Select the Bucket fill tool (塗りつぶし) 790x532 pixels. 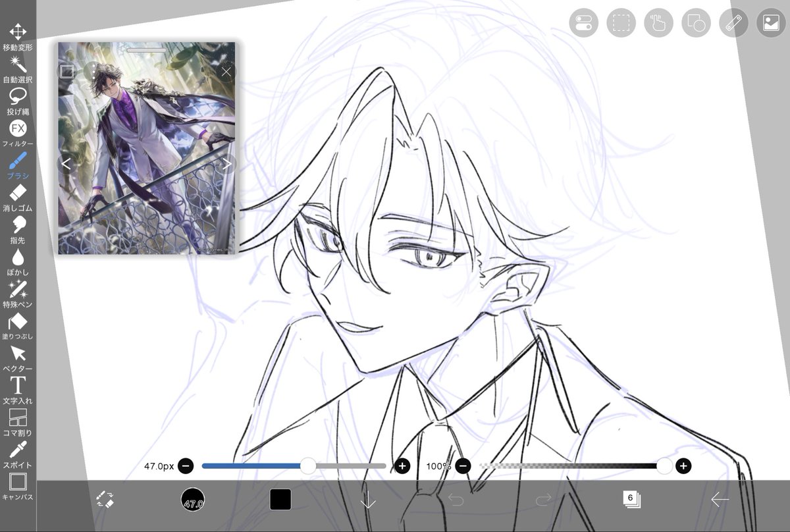[18, 327]
